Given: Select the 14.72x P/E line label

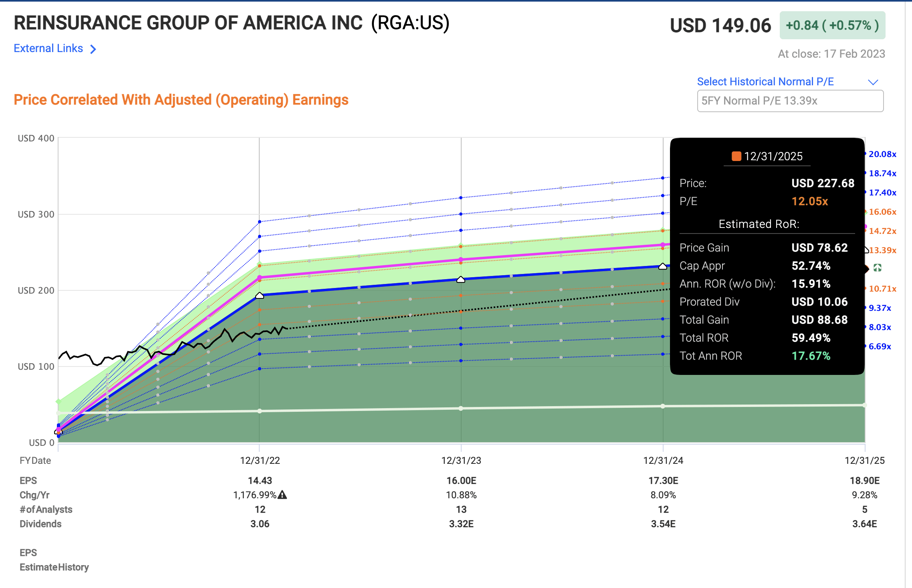Looking at the screenshot, I should 882,231.
